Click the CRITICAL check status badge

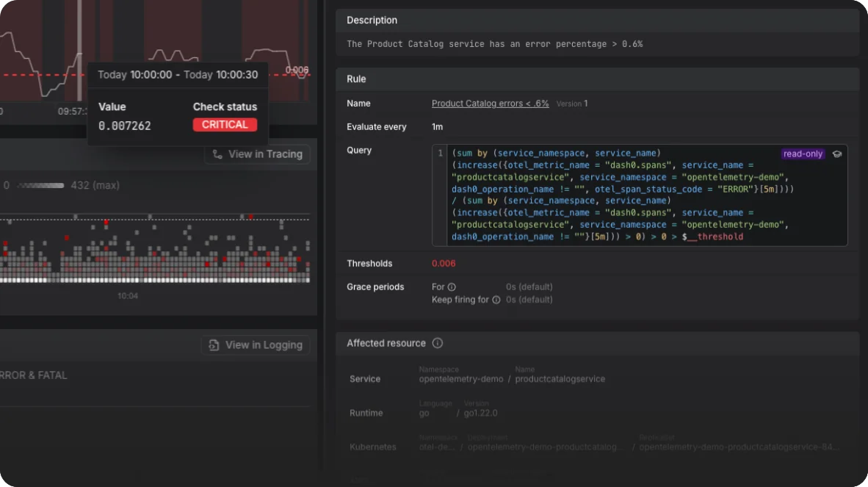tap(225, 125)
